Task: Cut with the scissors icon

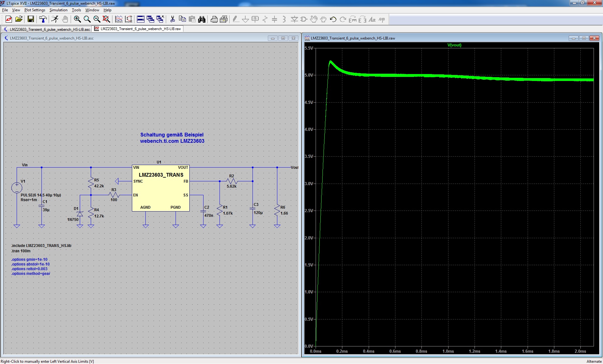Action: [172, 19]
